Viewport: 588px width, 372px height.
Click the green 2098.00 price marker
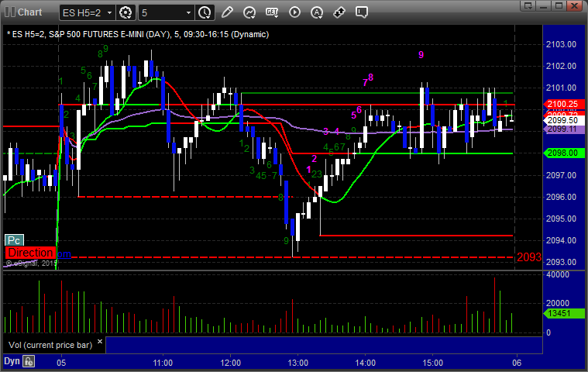pos(564,153)
